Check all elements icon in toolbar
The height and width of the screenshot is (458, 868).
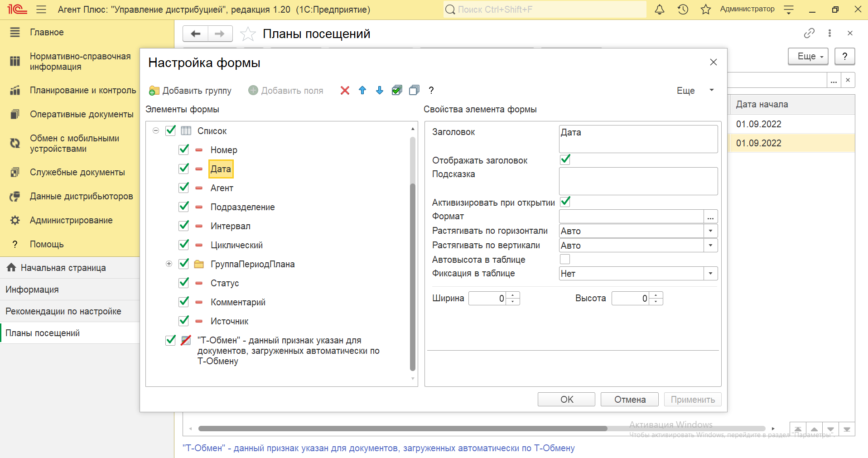pyautogui.click(x=397, y=91)
